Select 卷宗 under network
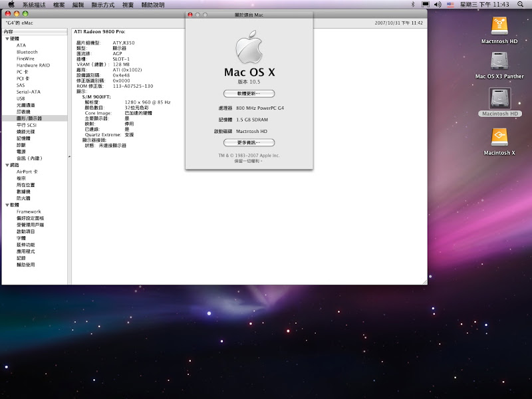532x399 pixels. (21, 178)
